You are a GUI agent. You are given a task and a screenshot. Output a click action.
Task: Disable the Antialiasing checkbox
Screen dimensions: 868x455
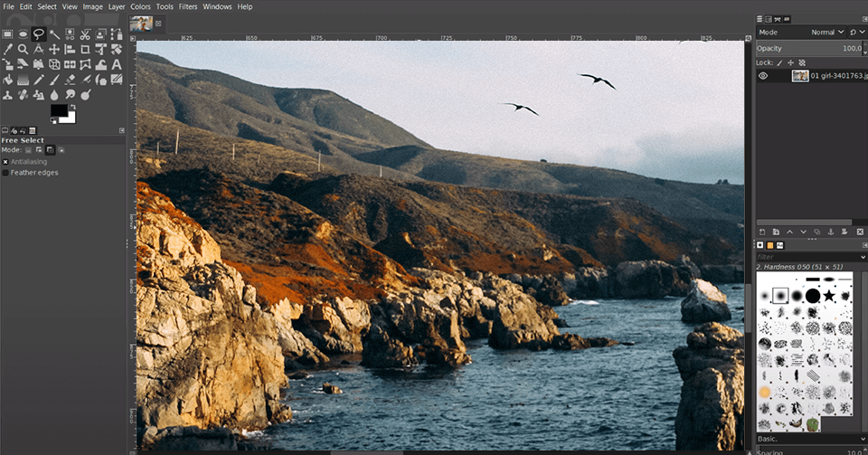pos(5,161)
